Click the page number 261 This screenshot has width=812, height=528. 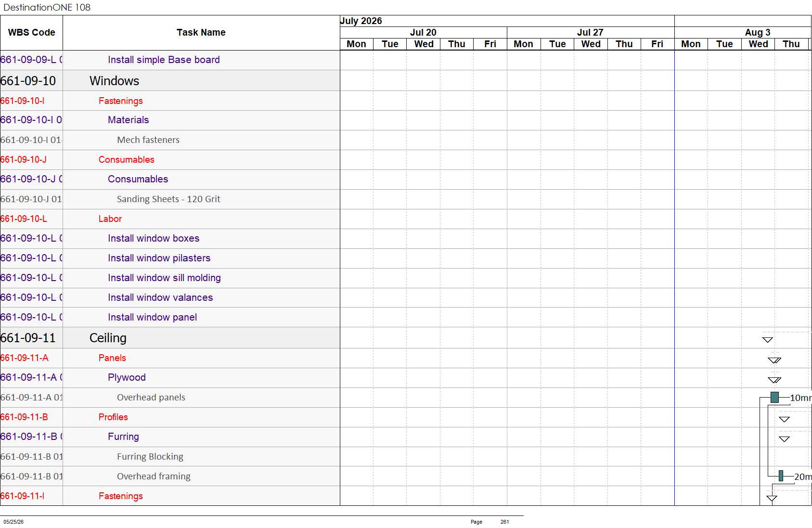tap(504, 522)
